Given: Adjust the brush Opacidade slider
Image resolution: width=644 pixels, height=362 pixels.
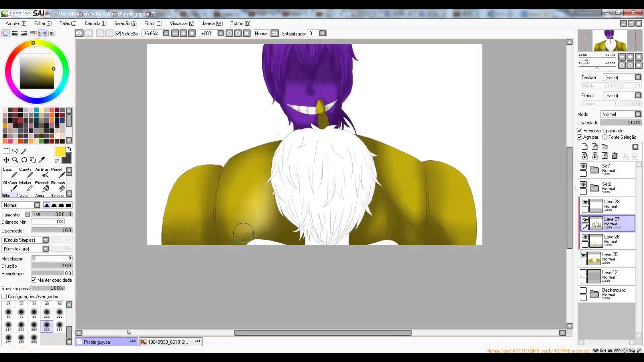Looking at the screenshot, I should click(x=52, y=231).
